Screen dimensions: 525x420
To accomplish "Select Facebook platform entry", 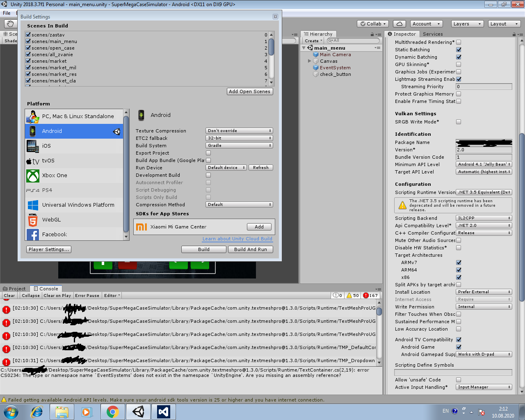I will [x=74, y=234].
